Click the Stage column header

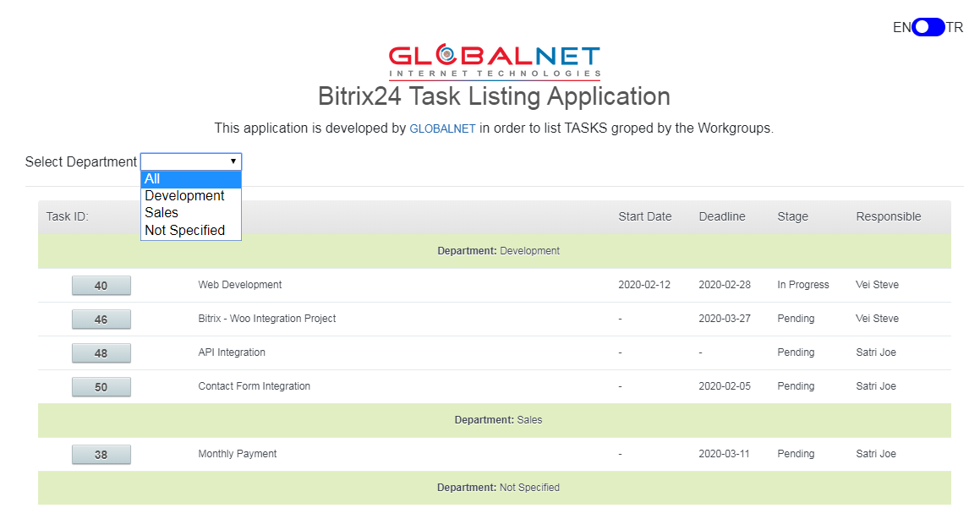point(792,216)
